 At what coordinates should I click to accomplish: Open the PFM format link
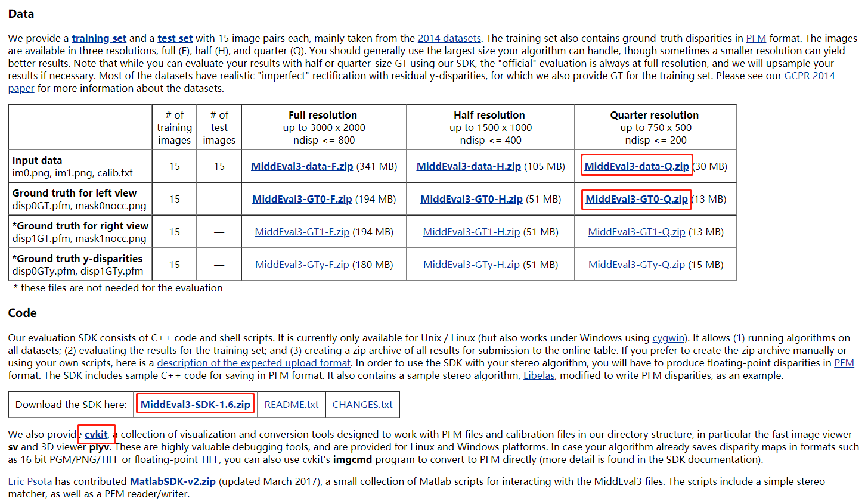click(756, 38)
